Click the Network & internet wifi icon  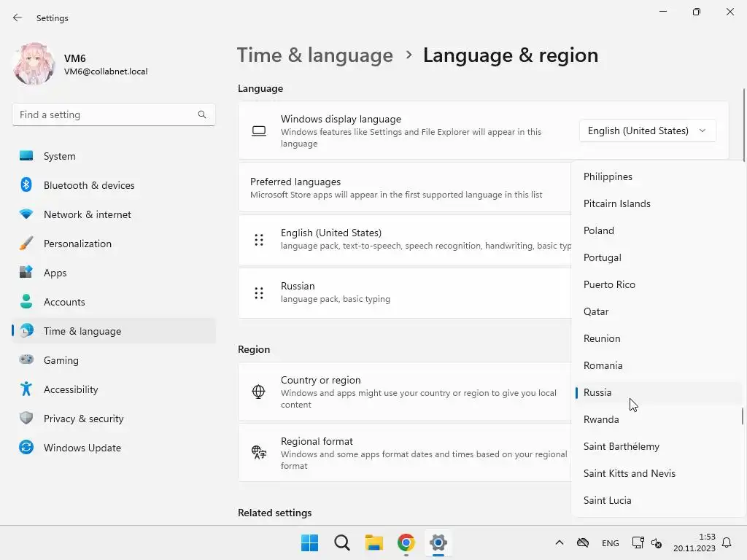[x=26, y=214]
